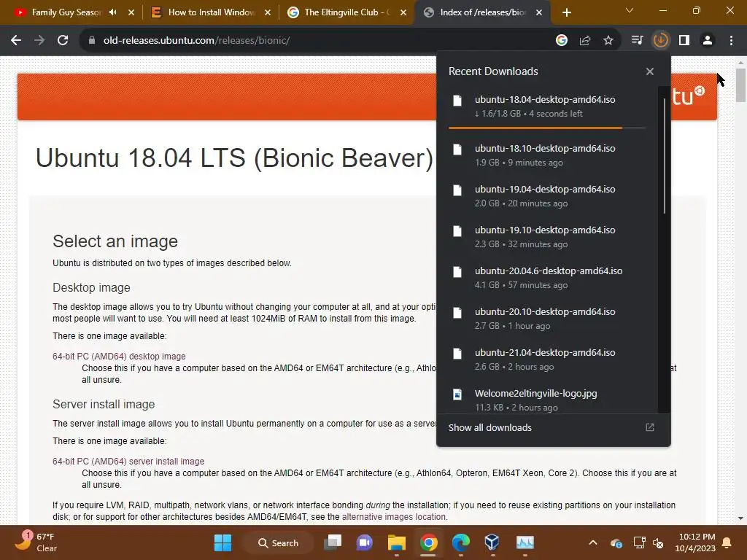Mute the Family Guy tab audio icon
747x560 pixels.
point(113,12)
